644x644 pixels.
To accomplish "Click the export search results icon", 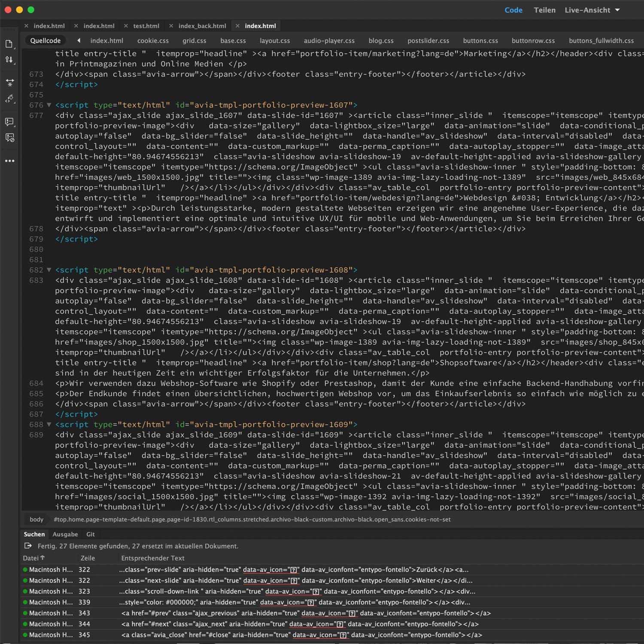I will 28,546.
